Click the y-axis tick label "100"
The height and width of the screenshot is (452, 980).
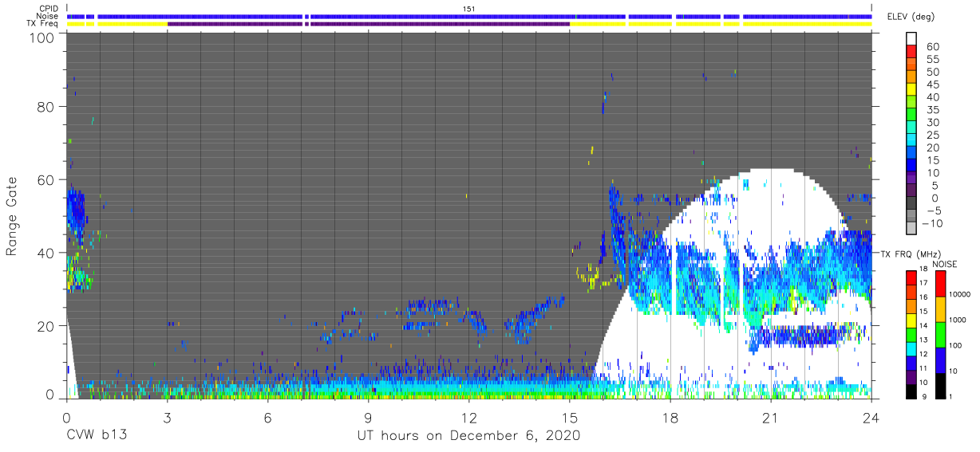43,37
